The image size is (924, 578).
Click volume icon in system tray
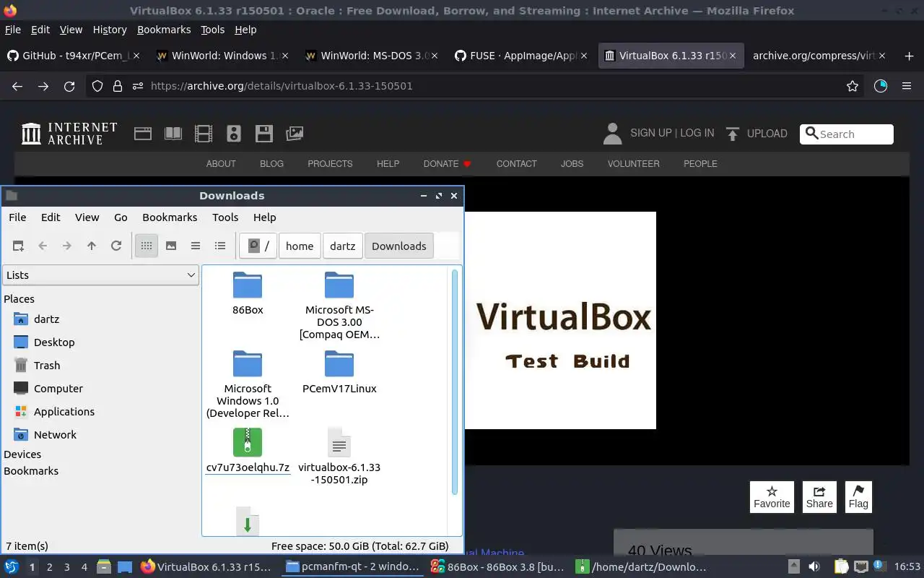[x=814, y=567]
